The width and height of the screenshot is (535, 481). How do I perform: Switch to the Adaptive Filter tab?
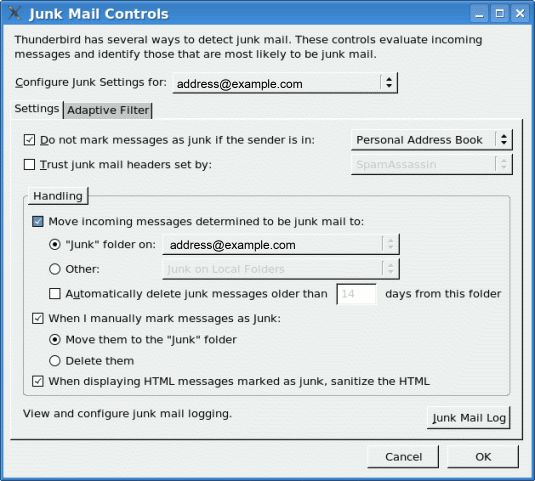point(108,111)
